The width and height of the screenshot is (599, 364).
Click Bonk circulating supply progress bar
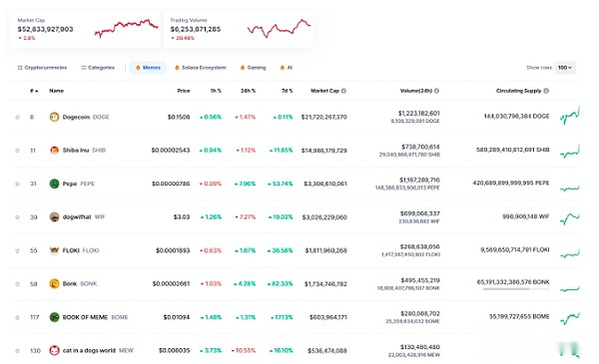point(516,289)
